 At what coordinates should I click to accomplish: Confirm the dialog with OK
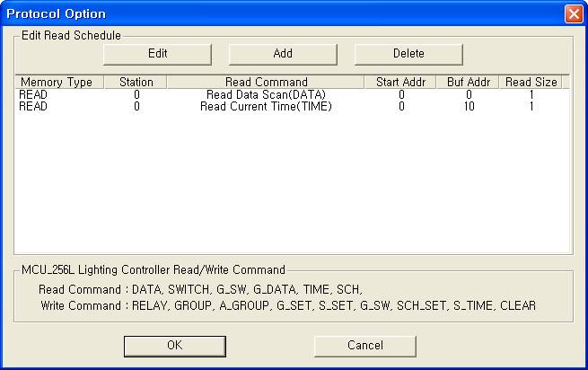click(175, 345)
